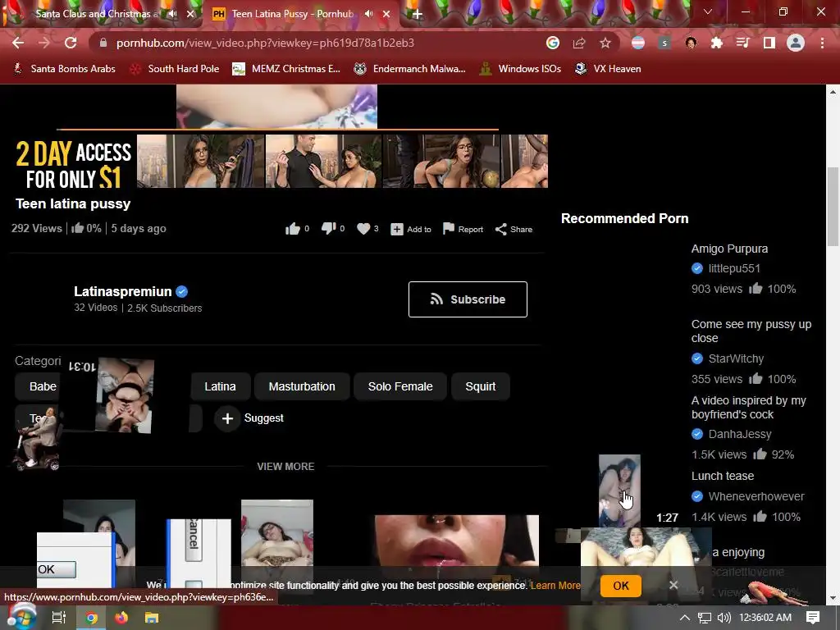Select the Latina category tag

[x=220, y=386]
